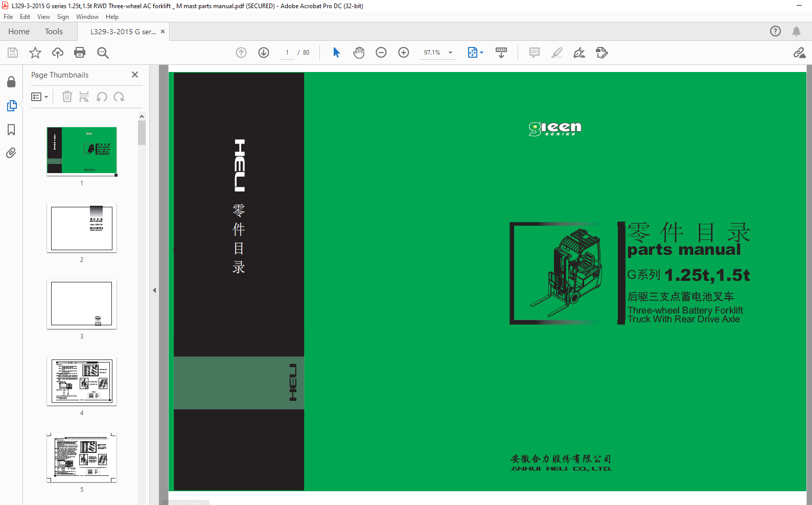The image size is (812, 505).
Task: Add file to starred favorites
Action: pyautogui.click(x=35, y=53)
